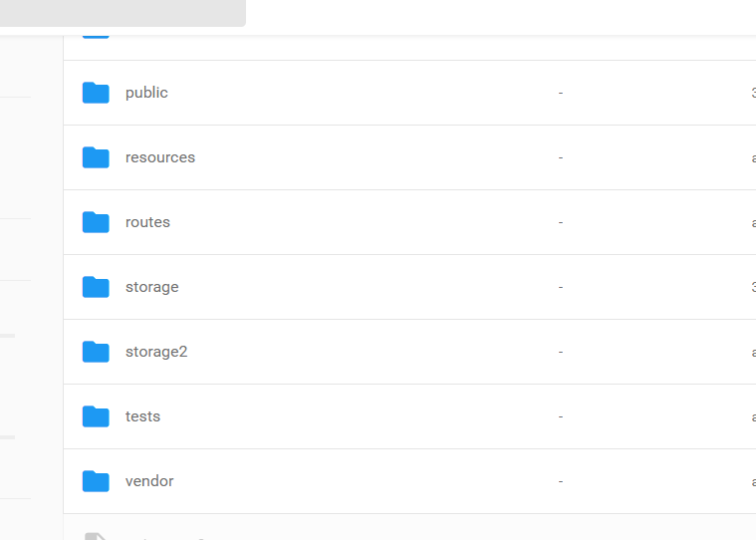
Task: Click the storage2 folder icon
Action: pos(96,352)
